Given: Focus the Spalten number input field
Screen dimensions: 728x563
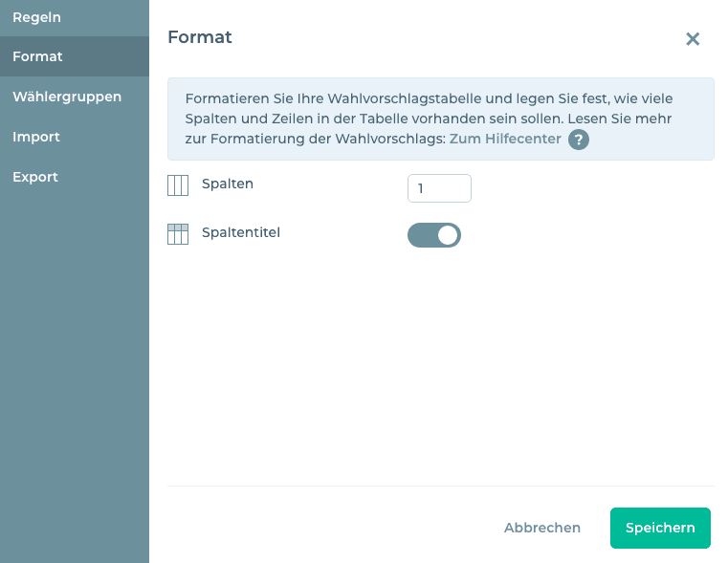Looking at the screenshot, I should coord(439,188).
